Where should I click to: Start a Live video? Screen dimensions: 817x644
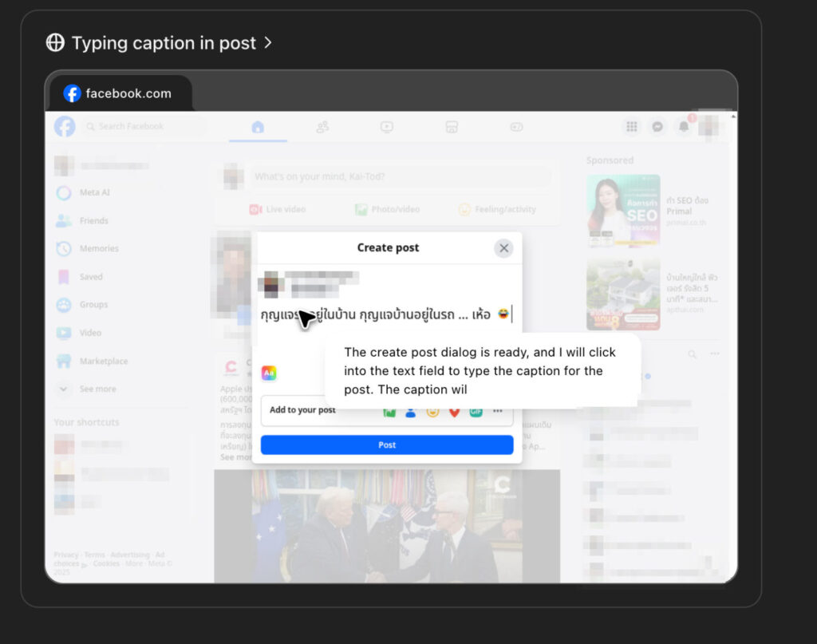[278, 209]
